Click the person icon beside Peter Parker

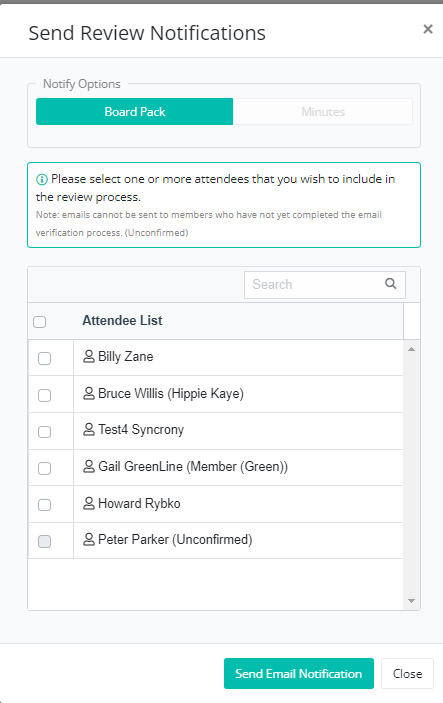pyautogui.click(x=89, y=539)
